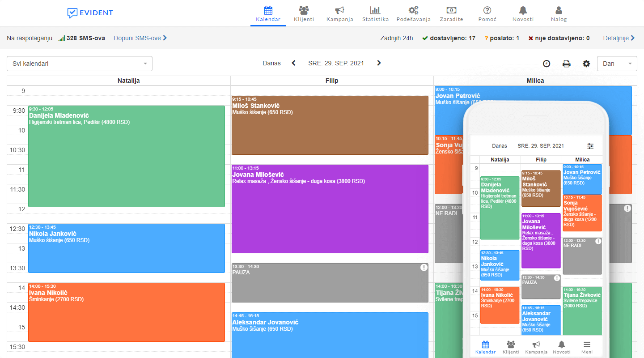The image size is (644, 358).
Task: Click the clock icon in calendar toolbar
Action: coord(547,64)
